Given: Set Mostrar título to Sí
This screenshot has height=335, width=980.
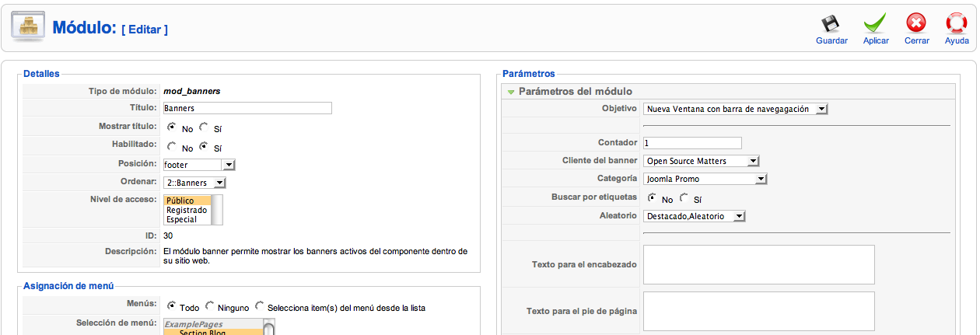Looking at the screenshot, I should coord(205,127).
